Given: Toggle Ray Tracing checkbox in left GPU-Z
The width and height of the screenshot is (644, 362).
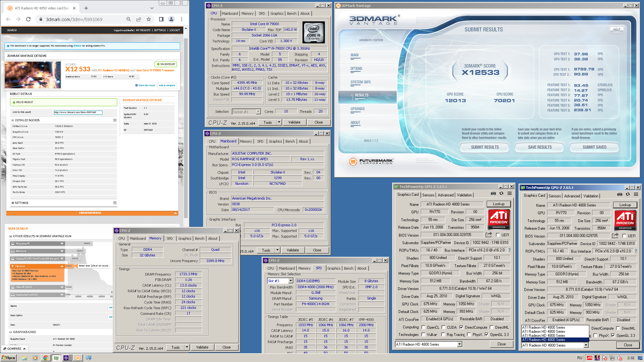Looking at the screenshot, I should (443, 334).
